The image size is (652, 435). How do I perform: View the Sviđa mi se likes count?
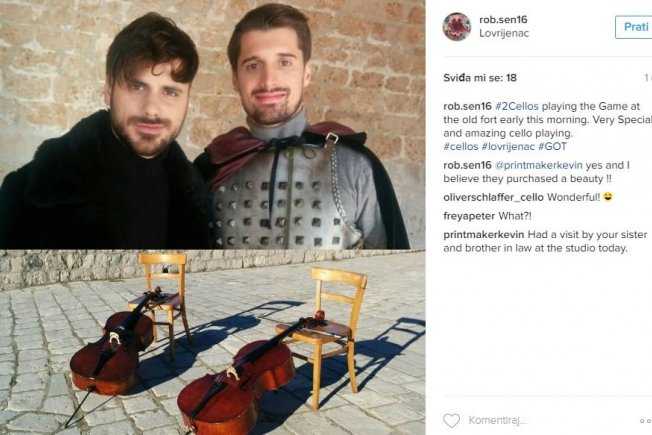[x=480, y=78]
